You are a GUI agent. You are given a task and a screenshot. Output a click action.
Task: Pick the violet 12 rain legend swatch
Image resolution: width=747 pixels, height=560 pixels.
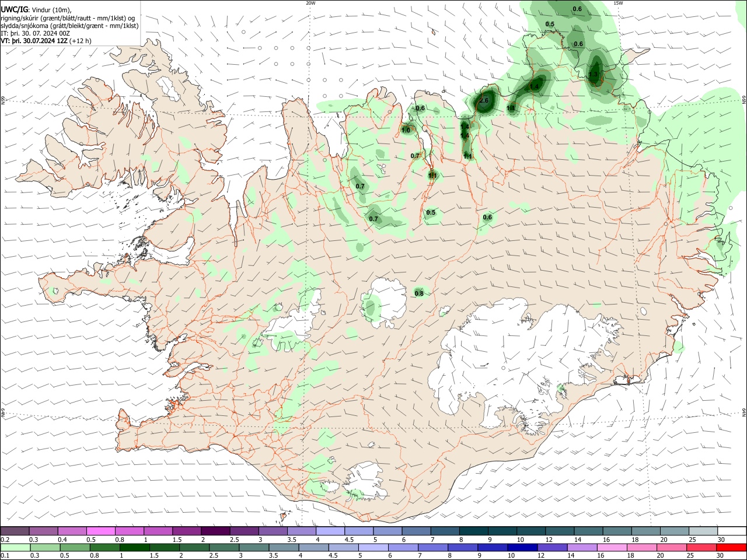(x=553, y=548)
